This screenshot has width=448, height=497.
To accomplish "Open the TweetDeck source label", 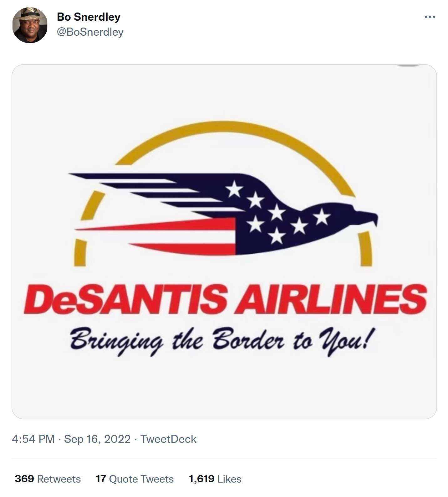I will pos(168,439).
